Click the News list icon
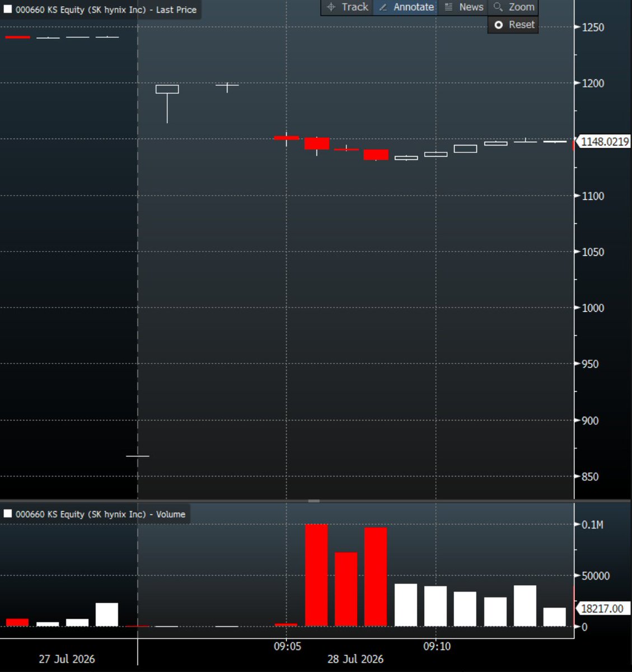 tap(448, 7)
